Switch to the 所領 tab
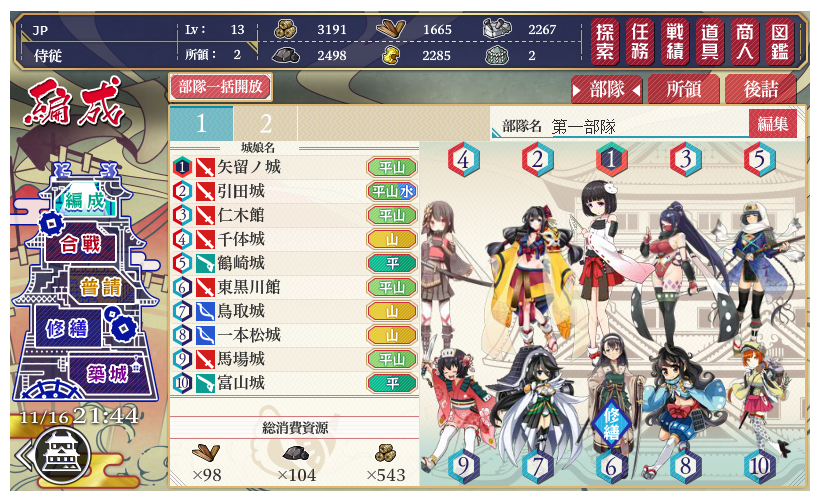823x499 pixels. click(684, 89)
